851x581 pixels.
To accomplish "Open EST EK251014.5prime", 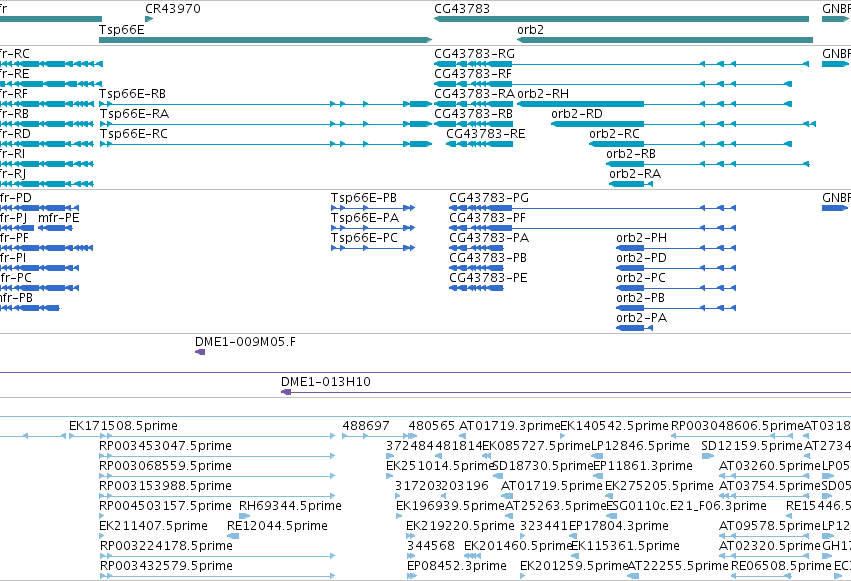I will 440,466.
